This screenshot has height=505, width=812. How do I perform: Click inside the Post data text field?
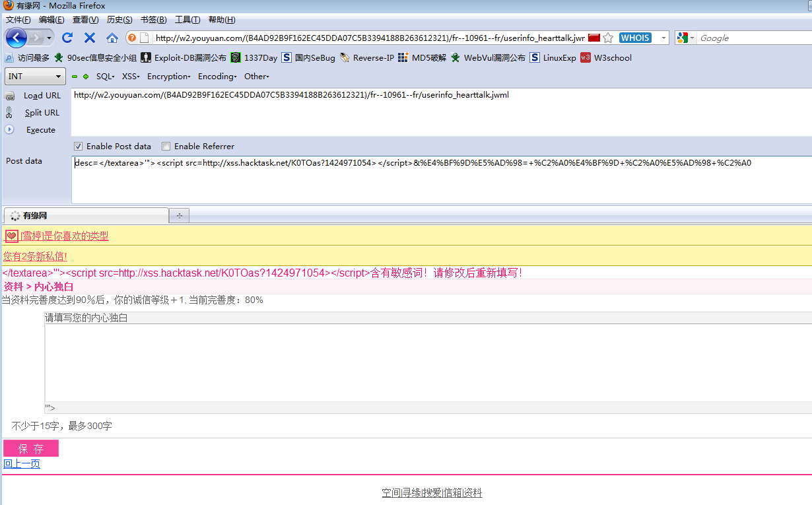click(441, 180)
